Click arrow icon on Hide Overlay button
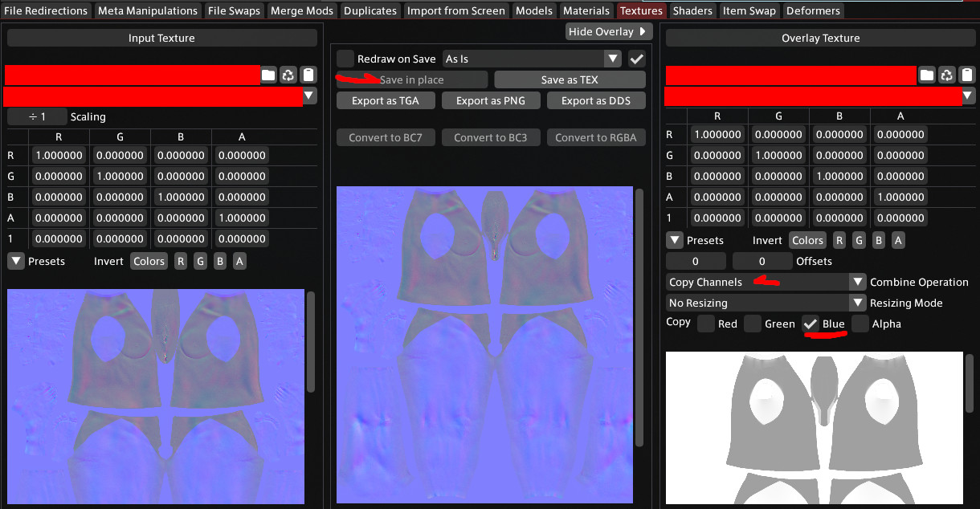 643,31
